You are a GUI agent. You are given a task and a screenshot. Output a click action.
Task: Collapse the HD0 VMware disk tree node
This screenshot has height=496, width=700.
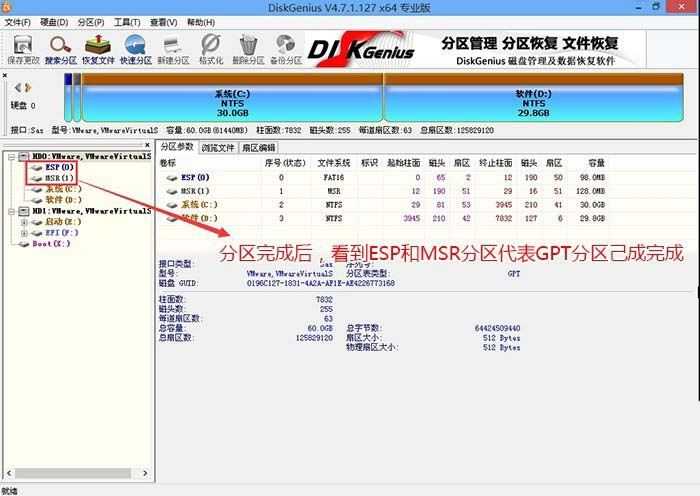point(10,157)
